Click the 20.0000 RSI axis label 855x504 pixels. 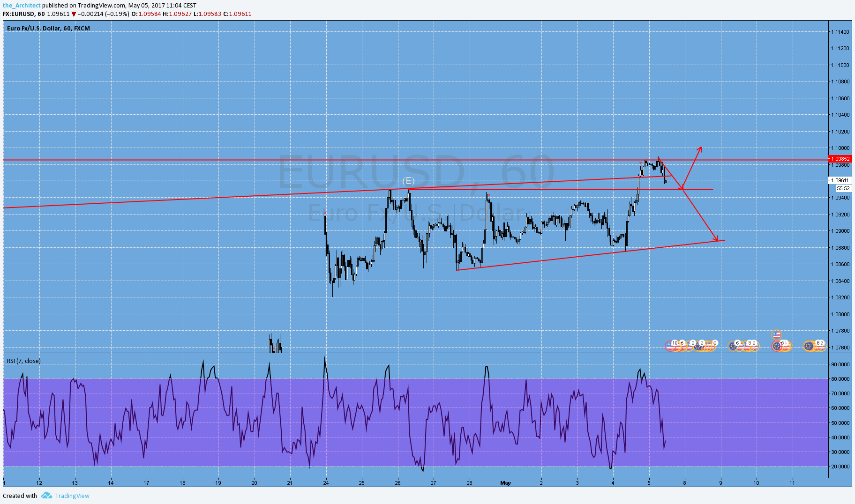[840, 467]
